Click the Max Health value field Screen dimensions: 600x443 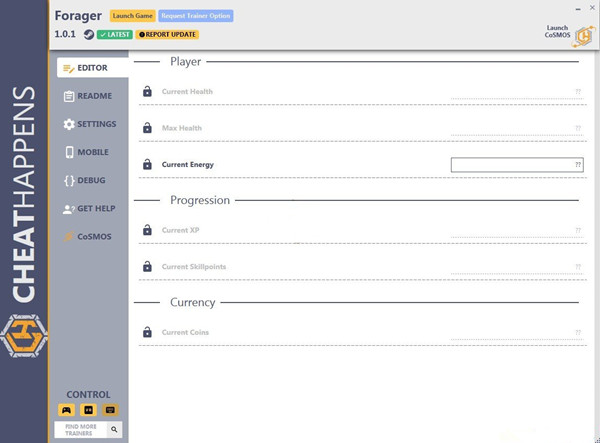point(517,128)
